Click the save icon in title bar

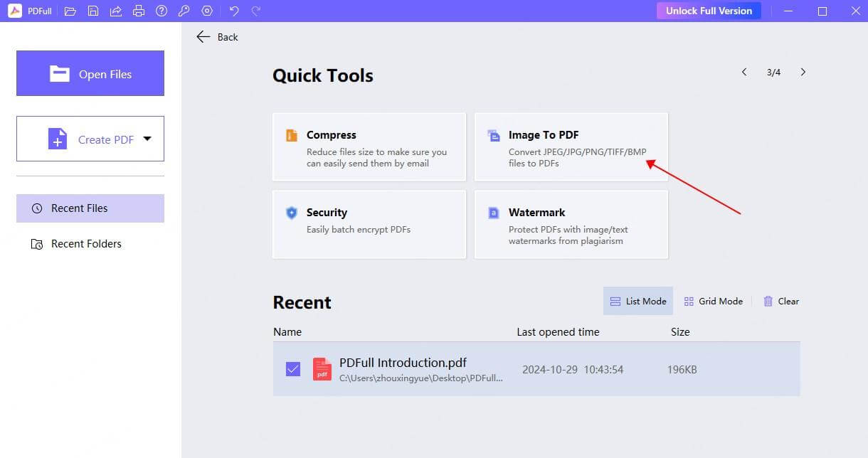(93, 11)
